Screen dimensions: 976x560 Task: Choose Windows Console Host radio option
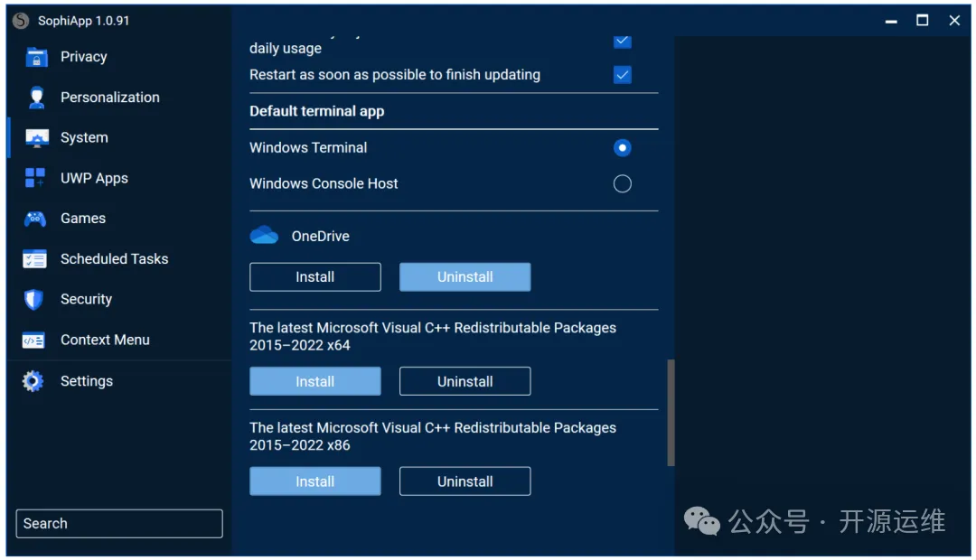click(623, 184)
